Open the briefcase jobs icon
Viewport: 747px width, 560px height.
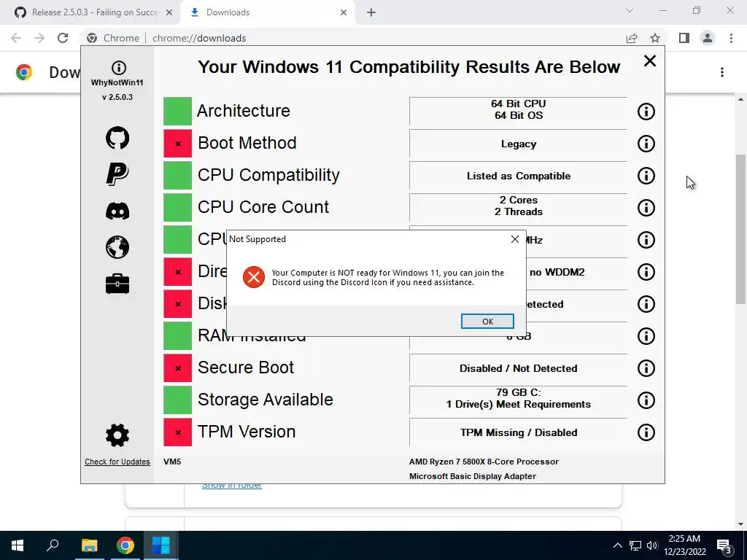[117, 284]
